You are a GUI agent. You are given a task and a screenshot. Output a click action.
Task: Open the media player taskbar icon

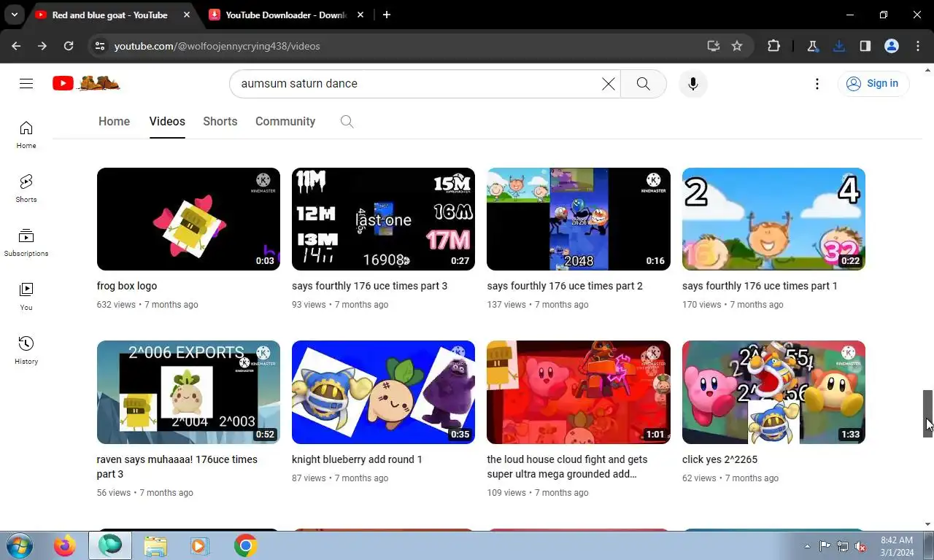[198, 545]
